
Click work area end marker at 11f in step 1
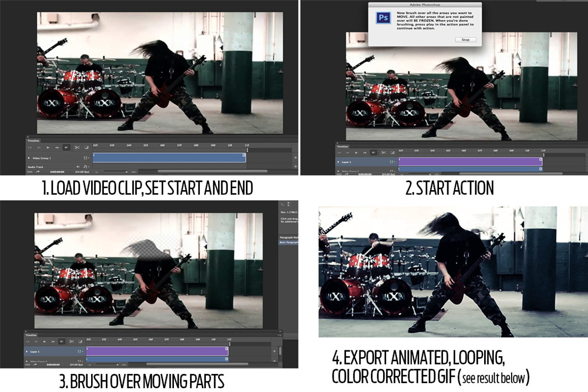click(246, 149)
